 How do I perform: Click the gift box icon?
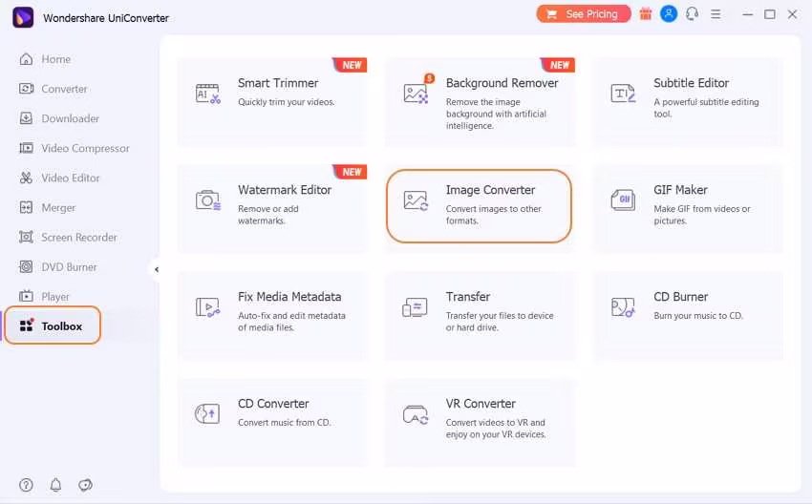645,14
